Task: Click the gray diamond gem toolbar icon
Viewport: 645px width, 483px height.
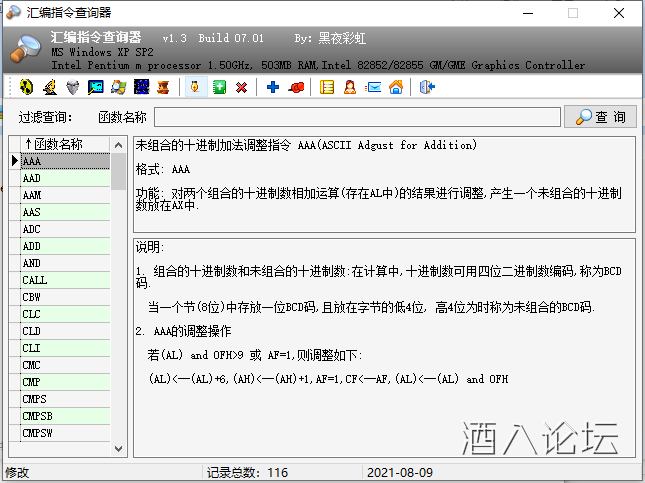Action: point(73,87)
